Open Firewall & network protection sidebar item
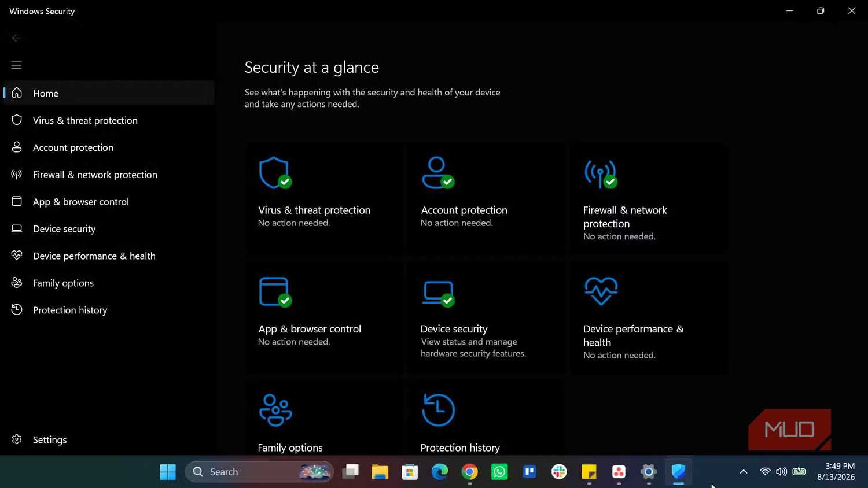Viewport: 868px width, 488px height. pos(109,175)
